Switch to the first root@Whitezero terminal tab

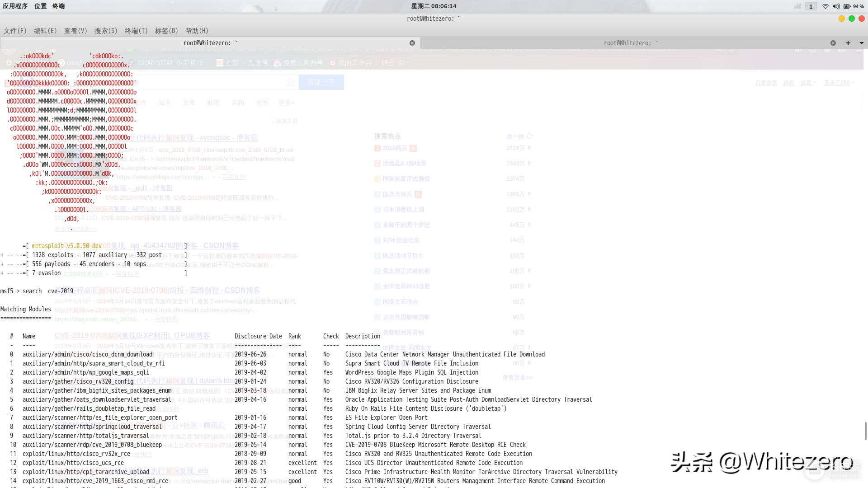210,43
